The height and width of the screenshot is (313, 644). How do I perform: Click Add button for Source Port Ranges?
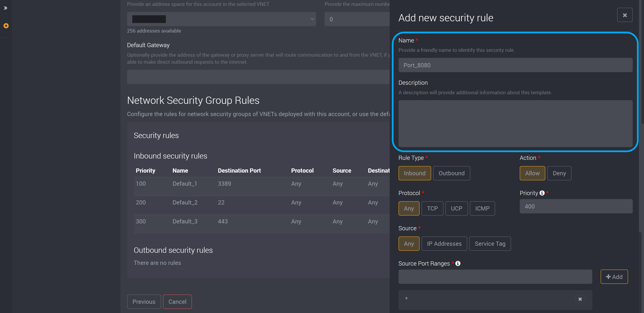tap(614, 276)
